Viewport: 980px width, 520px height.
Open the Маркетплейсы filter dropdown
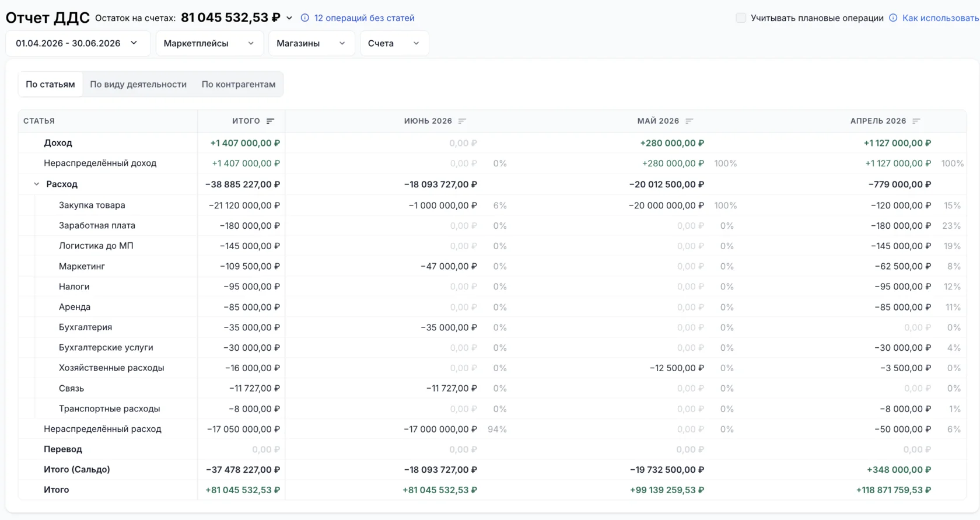pyautogui.click(x=209, y=43)
